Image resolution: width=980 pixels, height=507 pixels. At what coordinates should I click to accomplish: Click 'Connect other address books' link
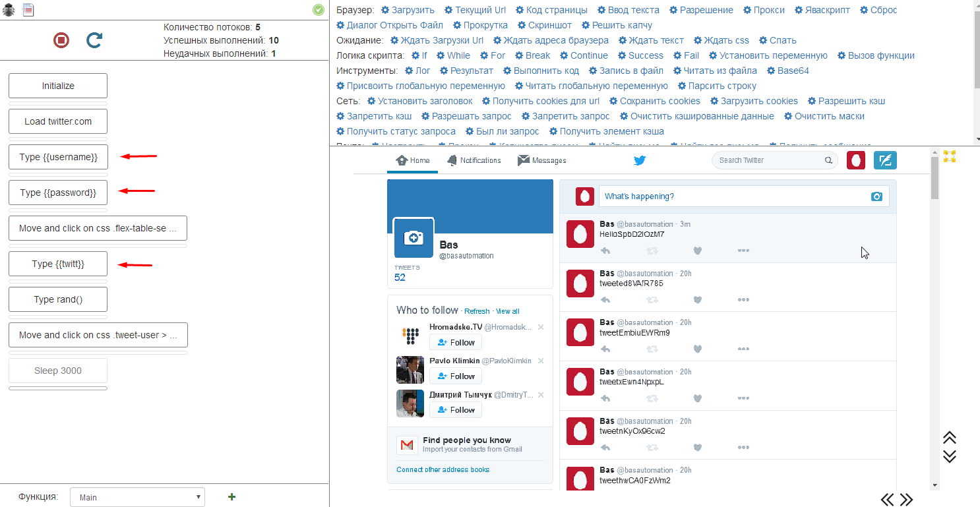click(443, 469)
